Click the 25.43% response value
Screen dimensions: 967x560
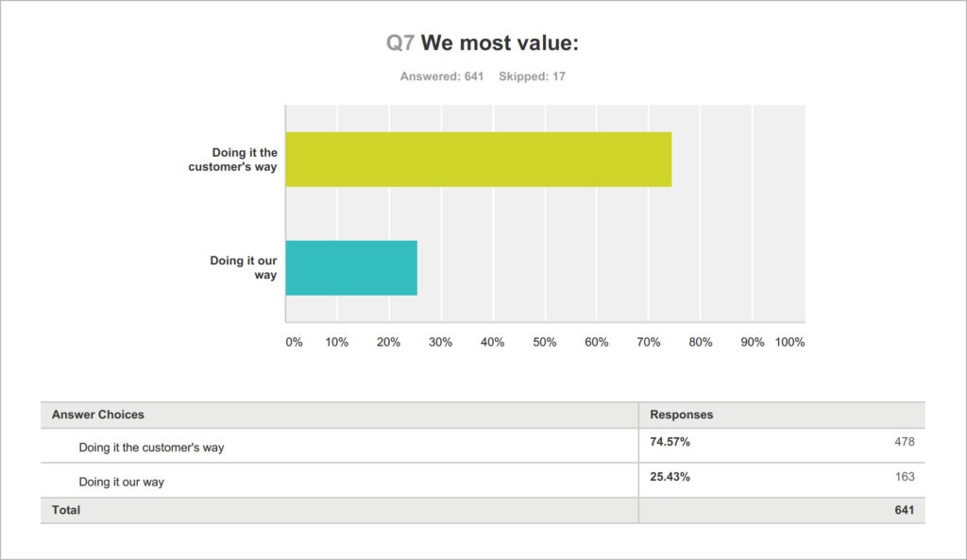coord(670,477)
